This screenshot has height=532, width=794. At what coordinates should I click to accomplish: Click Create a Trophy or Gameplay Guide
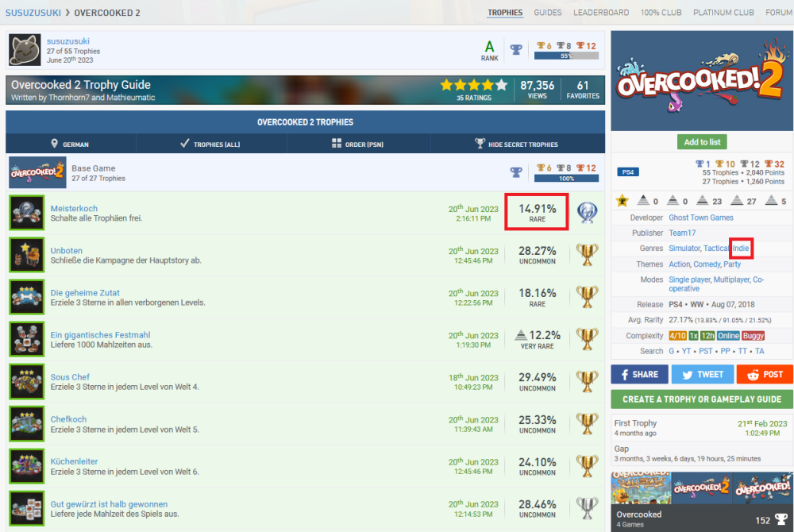tap(702, 399)
